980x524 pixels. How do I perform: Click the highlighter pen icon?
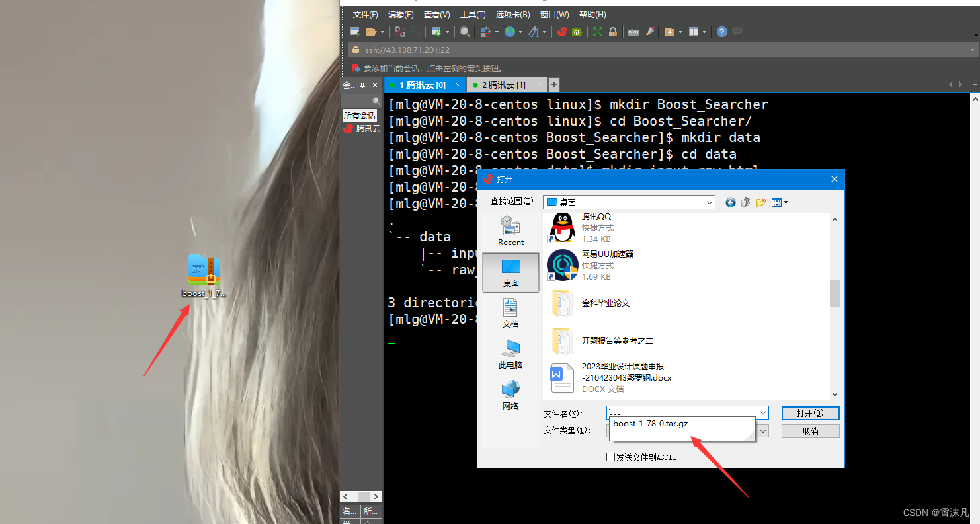649,32
